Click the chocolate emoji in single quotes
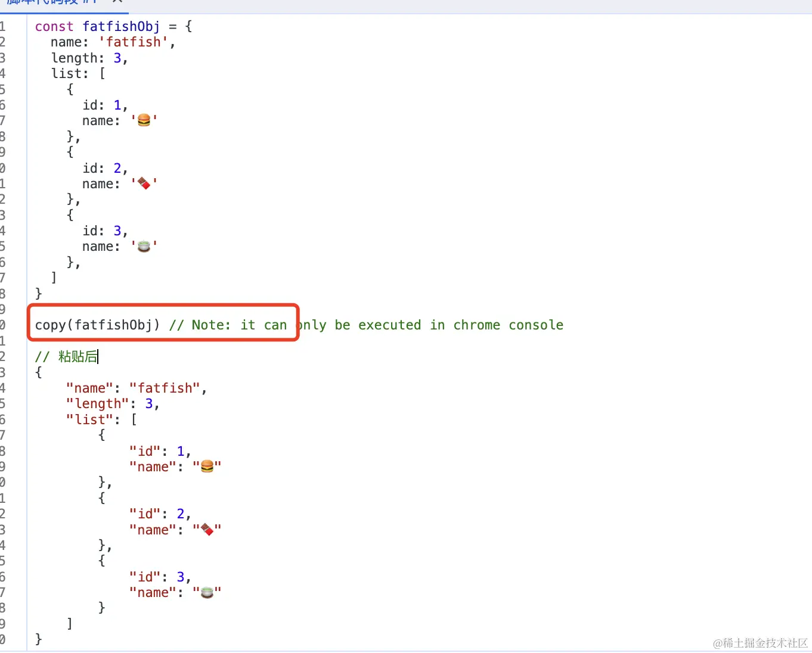The width and height of the screenshot is (812, 653). 144,184
